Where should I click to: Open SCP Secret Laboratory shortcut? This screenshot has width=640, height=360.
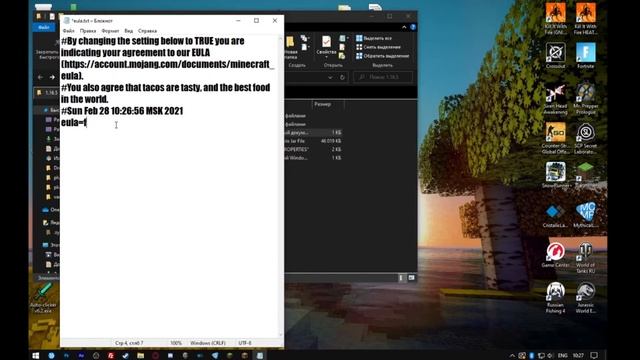click(586, 138)
